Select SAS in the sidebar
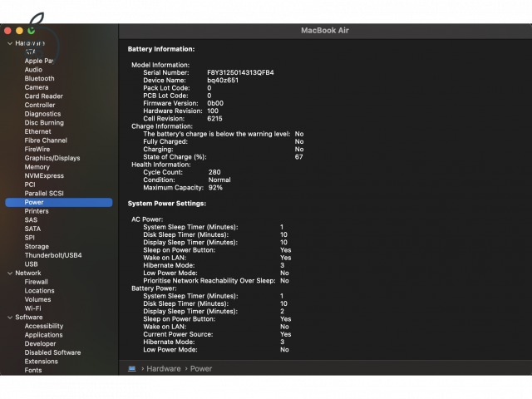The width and height of the screenshot is (532, 399). (x=31, y=219)
